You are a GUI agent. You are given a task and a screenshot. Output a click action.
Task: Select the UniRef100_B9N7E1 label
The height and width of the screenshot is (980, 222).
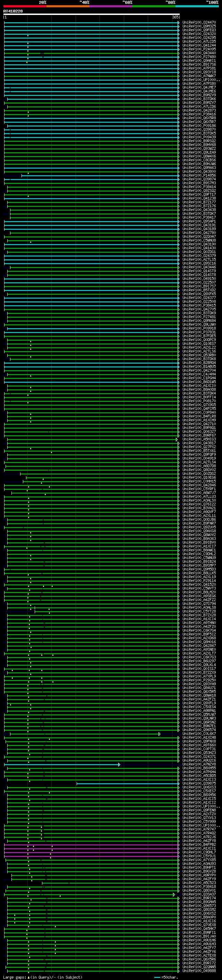(199, 726)
